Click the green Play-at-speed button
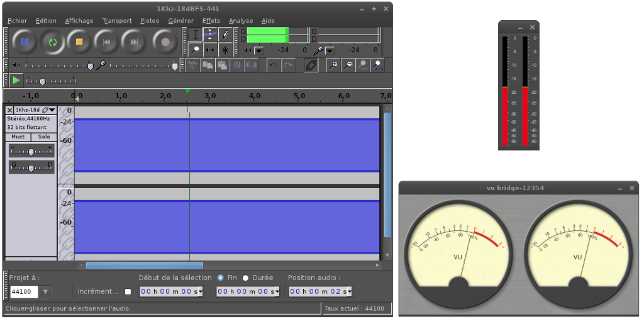The height and width of the screenshot is (321, 644). (16, 80)
